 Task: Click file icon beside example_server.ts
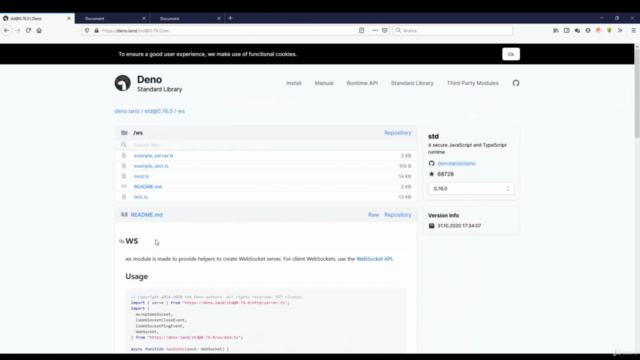pos(124,156)
